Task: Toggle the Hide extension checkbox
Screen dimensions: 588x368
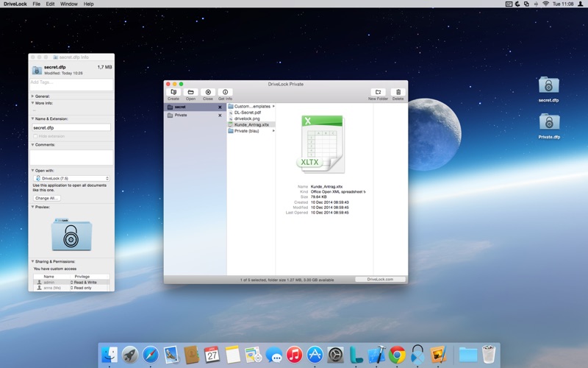Action: pyautogui.click(x=35, y=136)
